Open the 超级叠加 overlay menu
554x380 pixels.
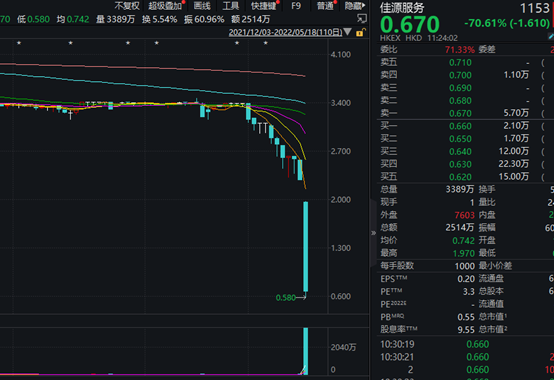[x=165, y=6]
